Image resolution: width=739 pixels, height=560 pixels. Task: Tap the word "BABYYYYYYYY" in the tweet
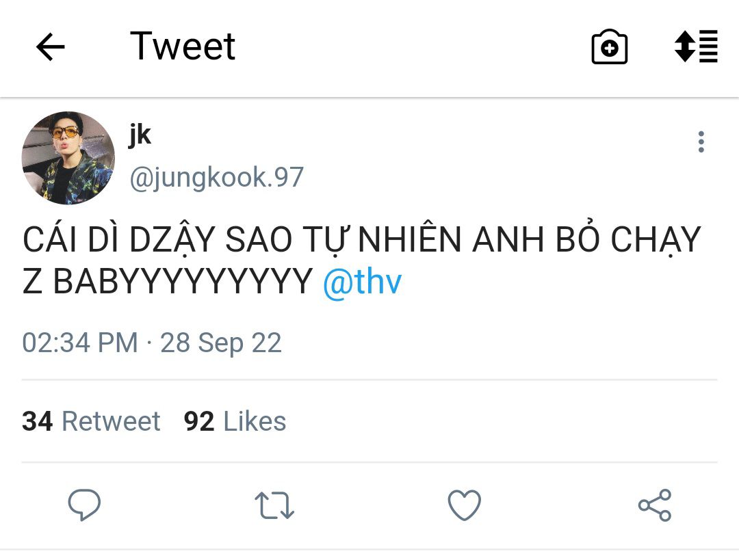click(183, 282)
